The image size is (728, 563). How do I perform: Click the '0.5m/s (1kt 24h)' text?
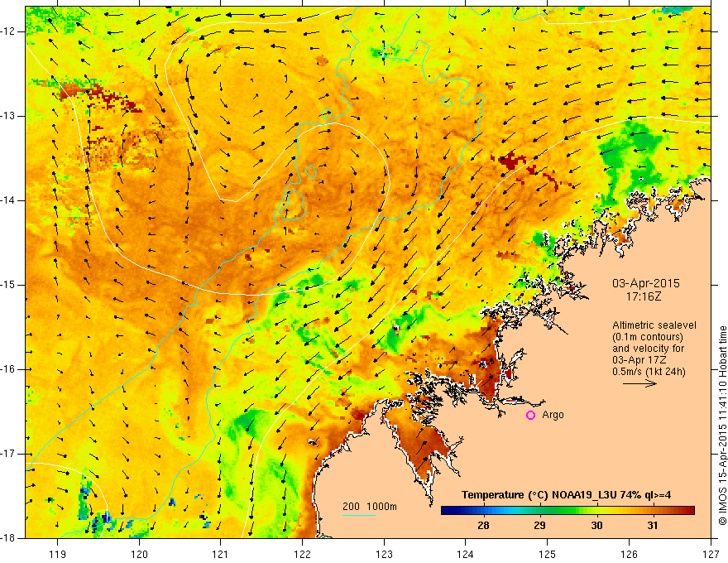(649, 372)
